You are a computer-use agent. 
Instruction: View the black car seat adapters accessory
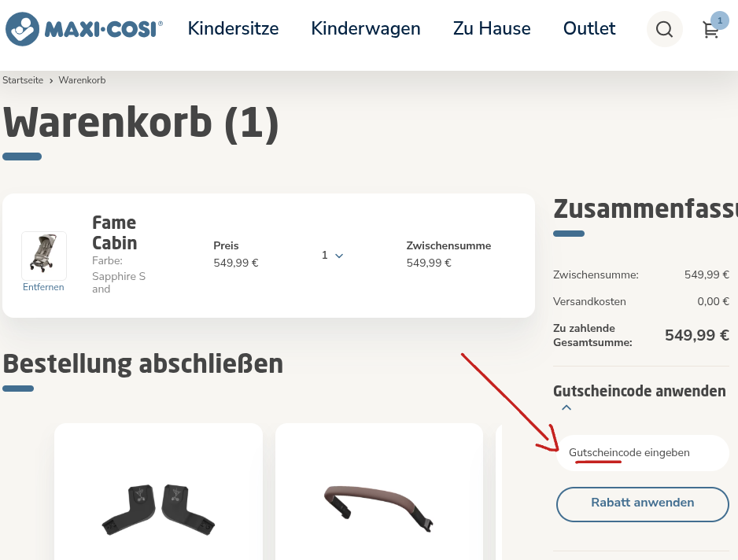pyautogui.click(x=157, y=507)
